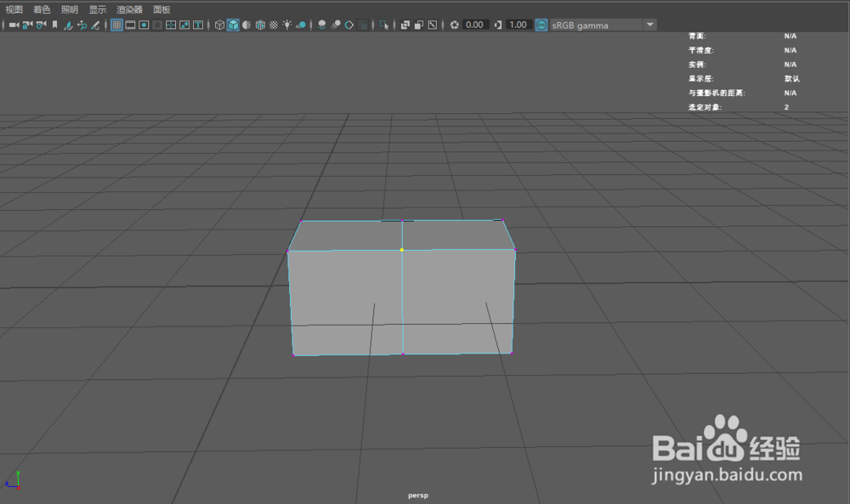This screenshot has width=850, height=504.
Task: Click the 显示层 value 默认
Action: tap(791, 78)
